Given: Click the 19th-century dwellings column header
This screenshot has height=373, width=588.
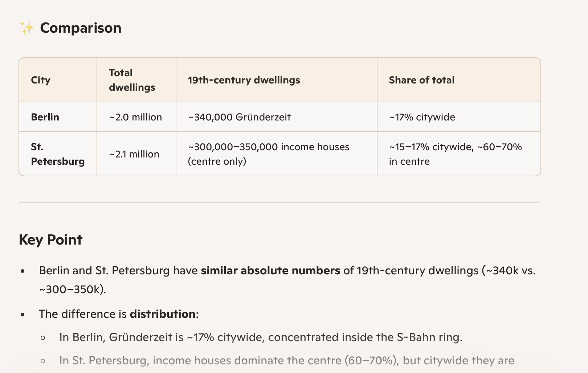Looking at the screenshot, I should click(x=244, y=80).
